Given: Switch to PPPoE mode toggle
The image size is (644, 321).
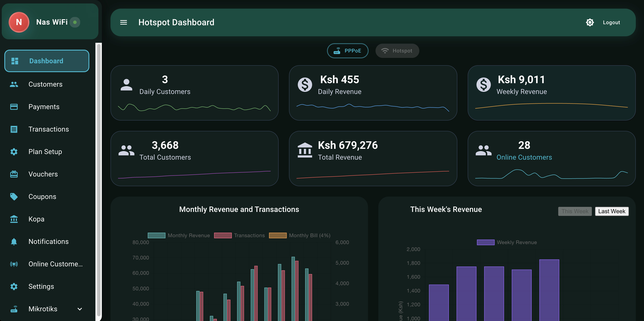Looking at the screenshot, I should (x=347, y=51).
